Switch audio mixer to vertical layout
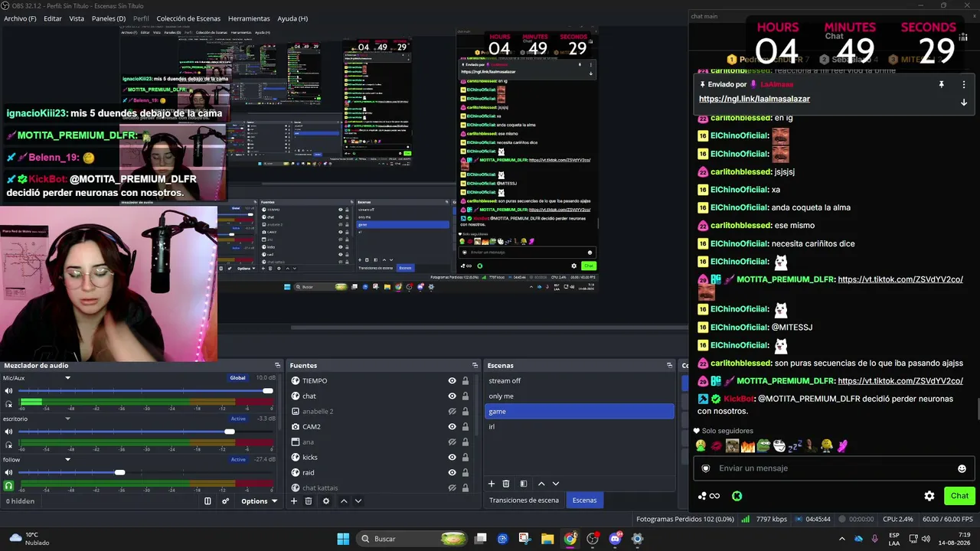This screenshot has height=551, width=980. pos(207,501)
